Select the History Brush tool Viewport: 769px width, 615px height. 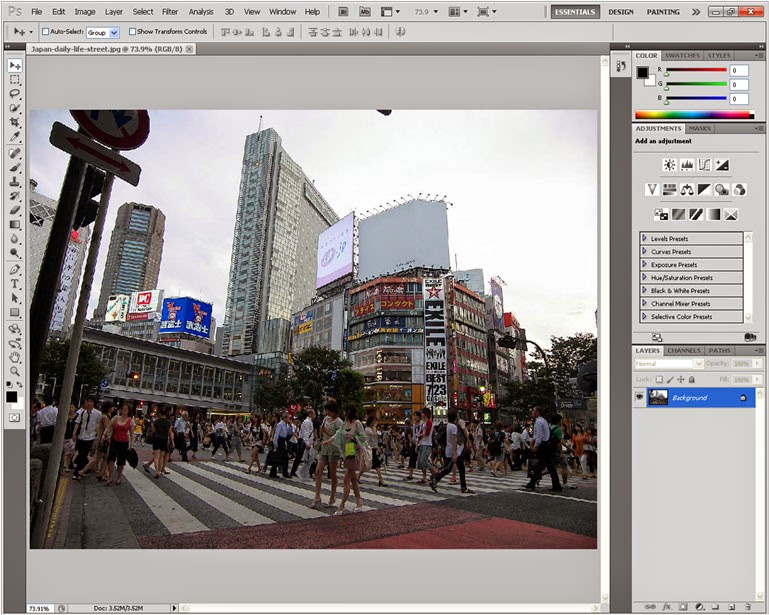click(x=15, y=196)
